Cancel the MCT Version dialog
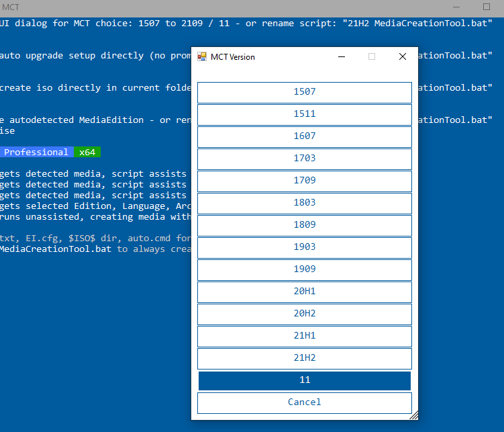The width and height of the screenshot is (504, 432). pyautogui.click(x=305, y=403)
